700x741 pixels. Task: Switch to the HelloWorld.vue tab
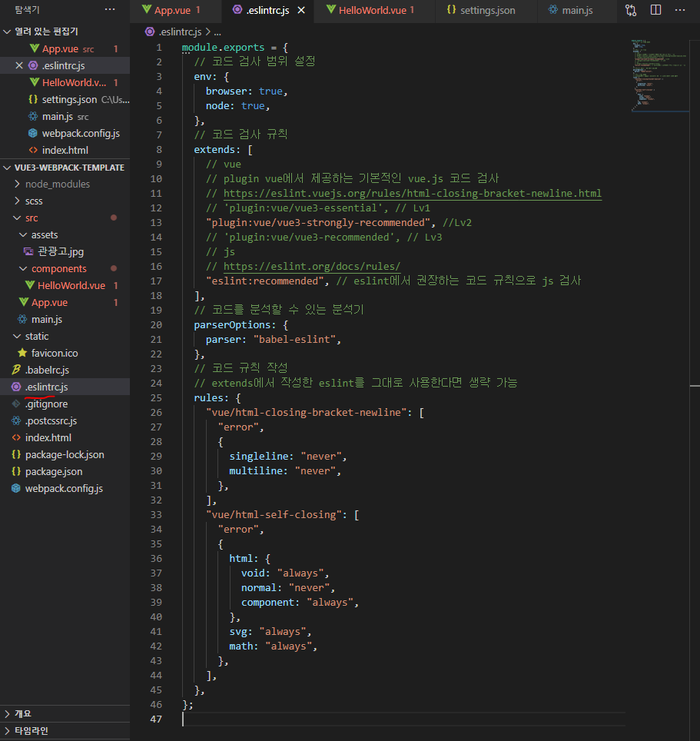point(374,11)
